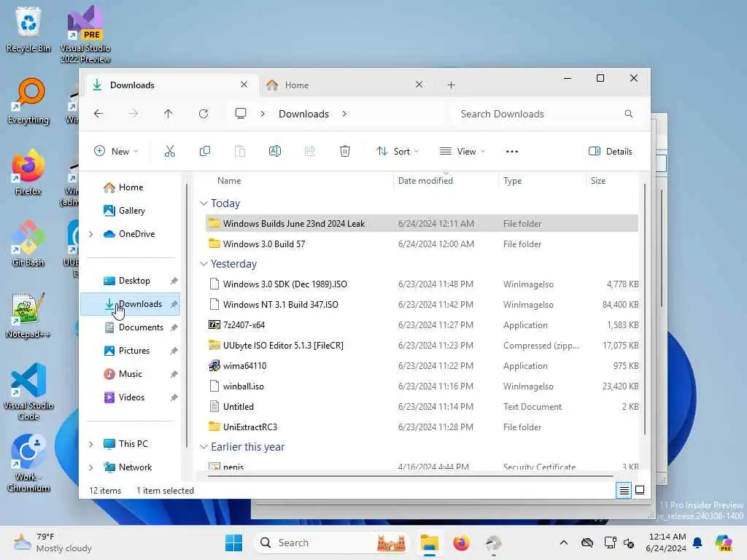The width and height of the screenshot is (747, 560).
Task: Go up one folder level arrow
Action: point(169,114)
